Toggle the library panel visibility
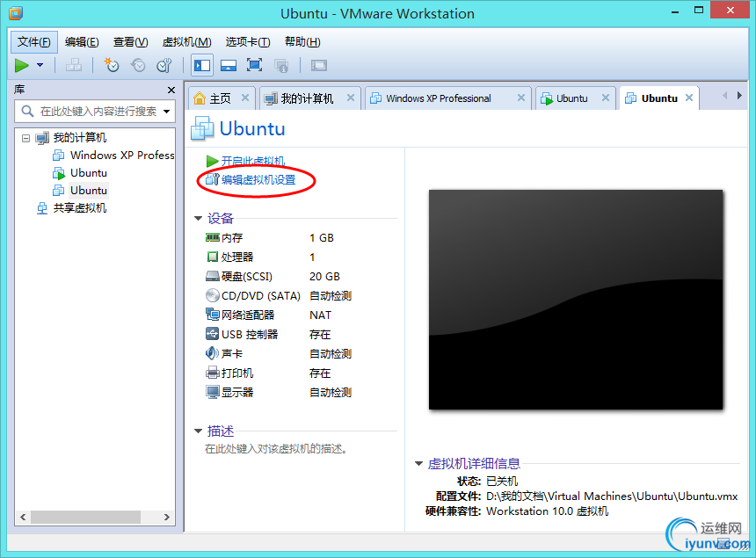Screen dimensions: 756x558 pyautogui.click(x=202, y=65)
